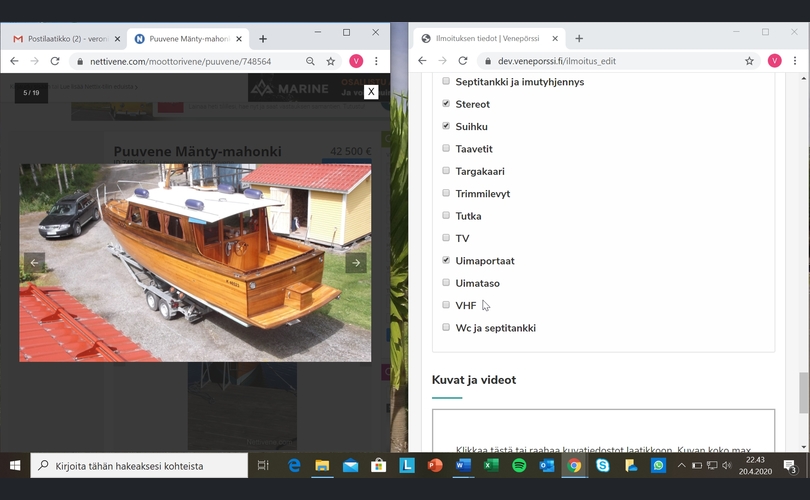The width and height of the screenshot is (810, 500).
Task: Uncheck the Stereot checkbox
Action: click(x=446, y=103)
